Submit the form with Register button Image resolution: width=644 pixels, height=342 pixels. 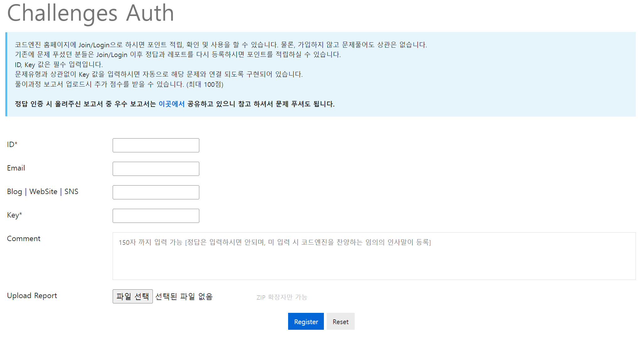pos(306,321)
